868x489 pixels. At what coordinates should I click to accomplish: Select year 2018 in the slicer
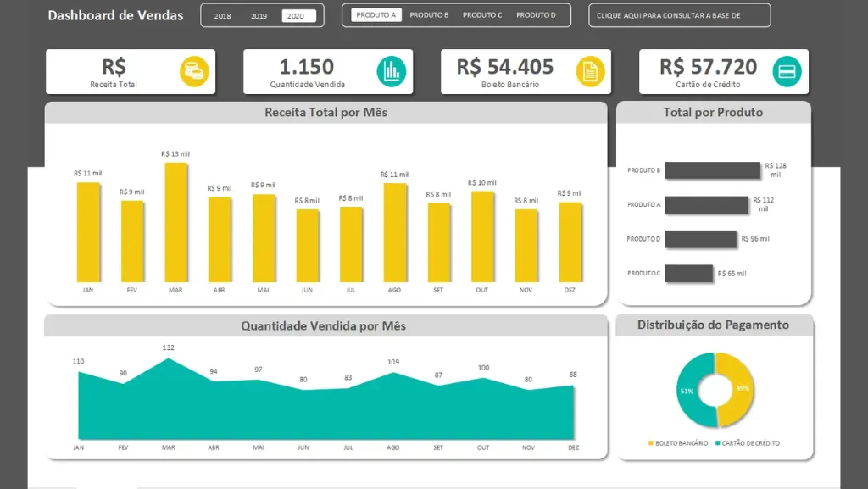[x=222, y=16]
